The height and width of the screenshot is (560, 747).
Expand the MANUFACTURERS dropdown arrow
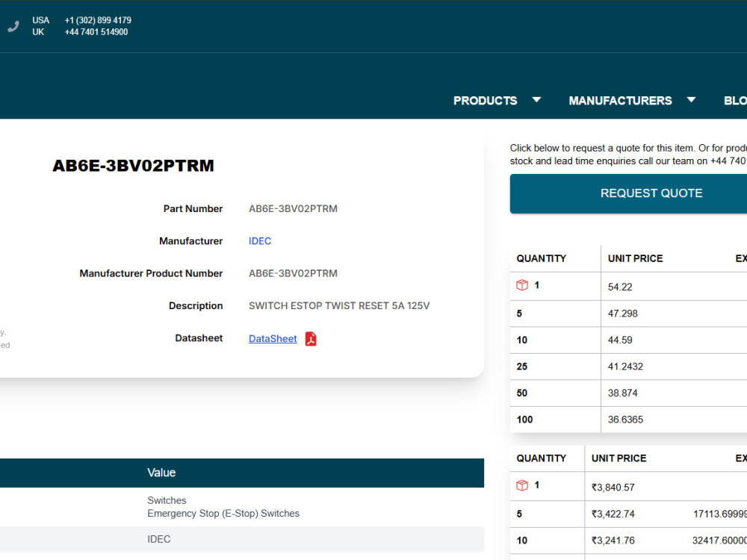pyautogui.click(x=691, y=100)
